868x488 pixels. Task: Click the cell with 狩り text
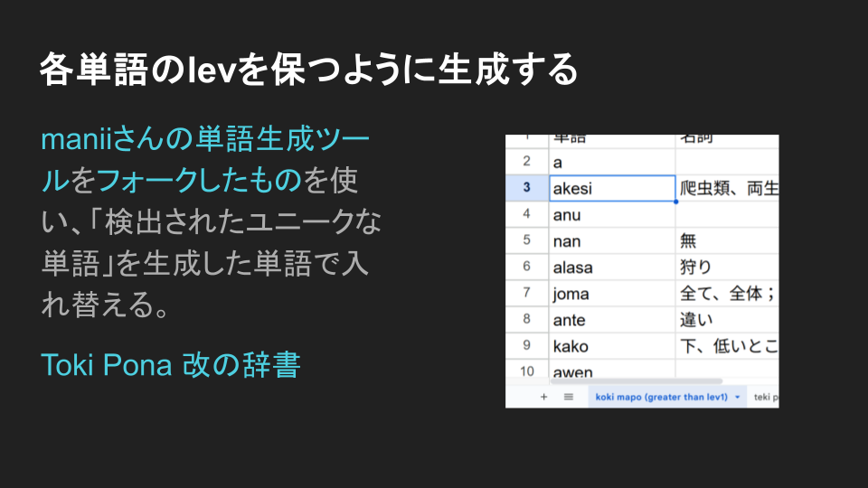click(726, 267)
